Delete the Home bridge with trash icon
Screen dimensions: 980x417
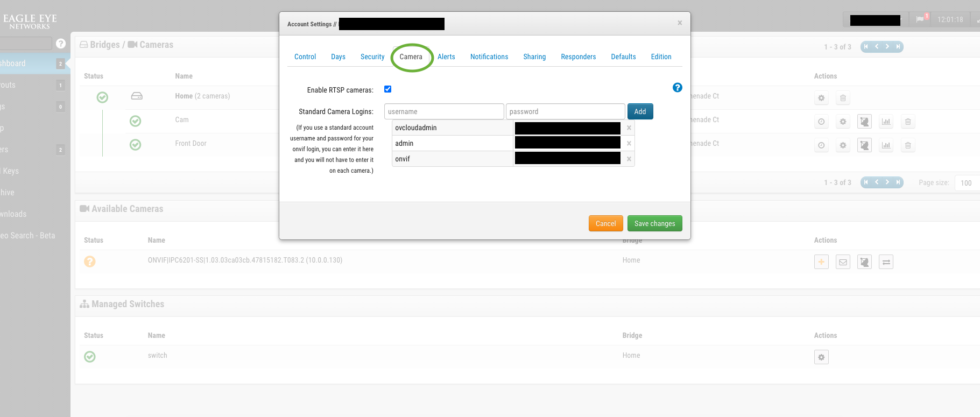click(843, 98)
